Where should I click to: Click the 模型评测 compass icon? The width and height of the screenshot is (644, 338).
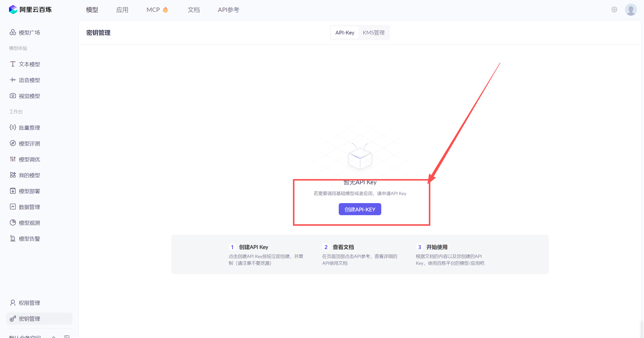(x=13, y=143)
